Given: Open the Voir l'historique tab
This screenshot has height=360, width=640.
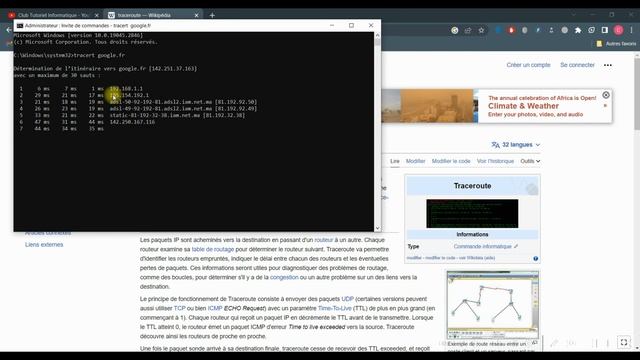Looking at the screenshot, I should click(495, 161).
